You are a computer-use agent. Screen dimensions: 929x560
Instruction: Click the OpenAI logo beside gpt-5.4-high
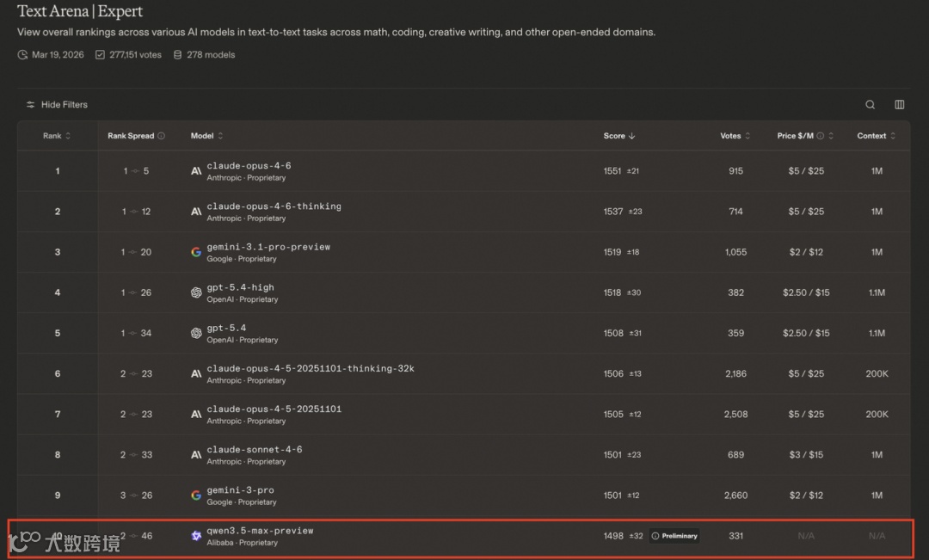[196, 292]
